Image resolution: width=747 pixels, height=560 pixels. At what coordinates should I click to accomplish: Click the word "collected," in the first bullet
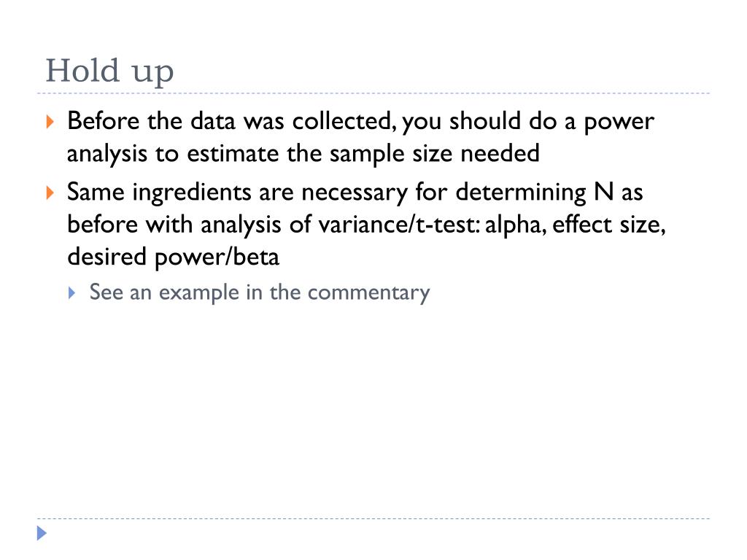(x=344, y=122)
